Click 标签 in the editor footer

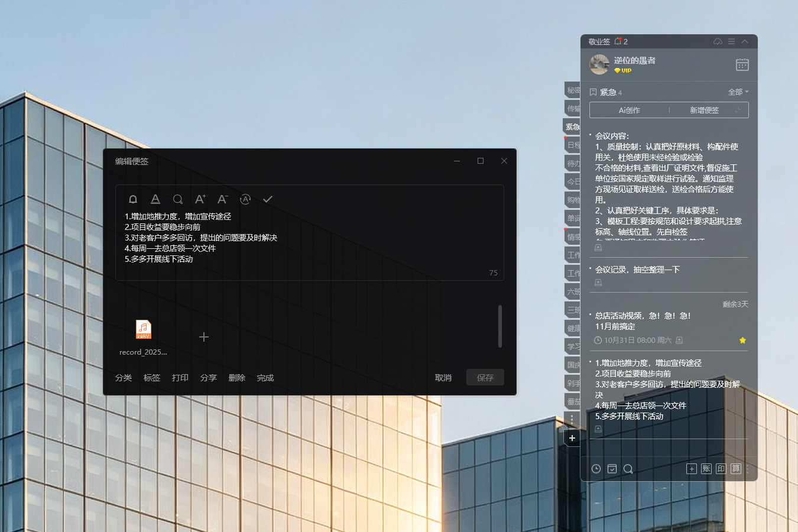pyautogui.click(x=152, y=378)
